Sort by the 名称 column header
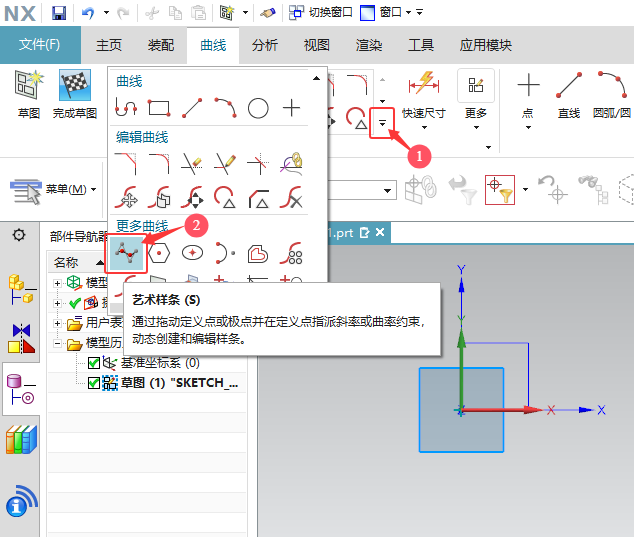Image resolution: width=634 pixels, height=537 pixels. pyautogui.click(x=77, y=262)
